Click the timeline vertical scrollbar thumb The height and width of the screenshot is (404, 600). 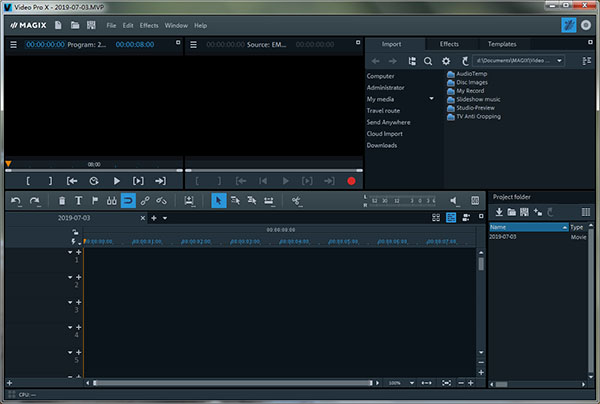coord(481,264)
